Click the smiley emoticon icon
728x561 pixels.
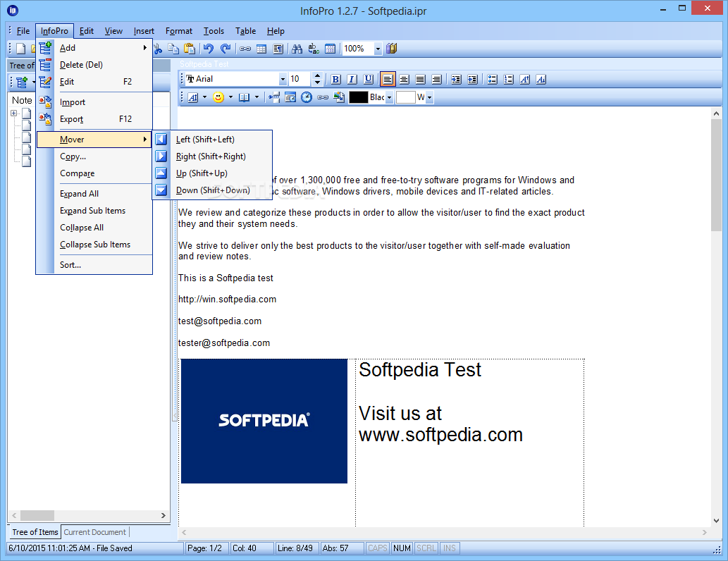[x=218, y=97]
